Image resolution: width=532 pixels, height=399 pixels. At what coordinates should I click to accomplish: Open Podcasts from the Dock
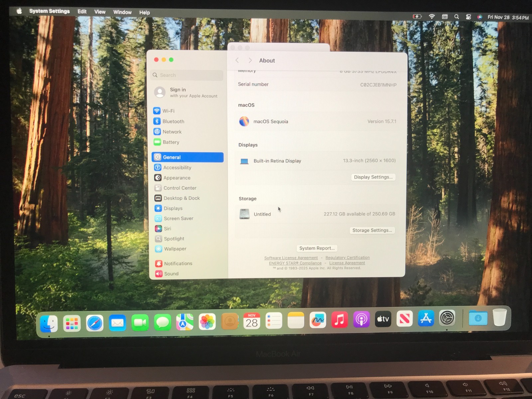361,319
